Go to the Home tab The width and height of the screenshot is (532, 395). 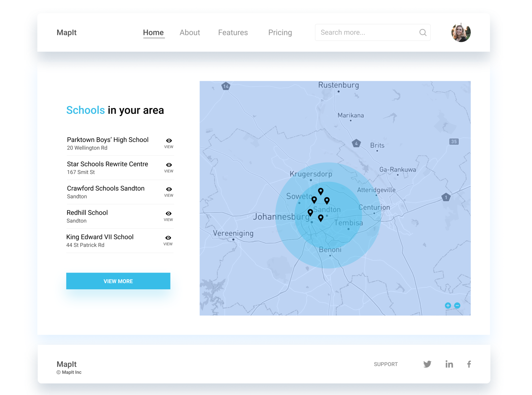[x=153, y=33]
